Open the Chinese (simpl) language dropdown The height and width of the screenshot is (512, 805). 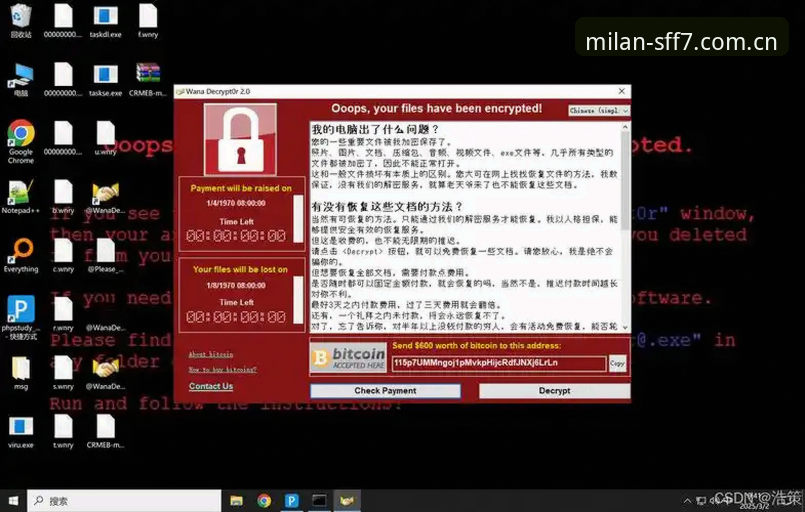pyautogui.click(x=599, y=110)
